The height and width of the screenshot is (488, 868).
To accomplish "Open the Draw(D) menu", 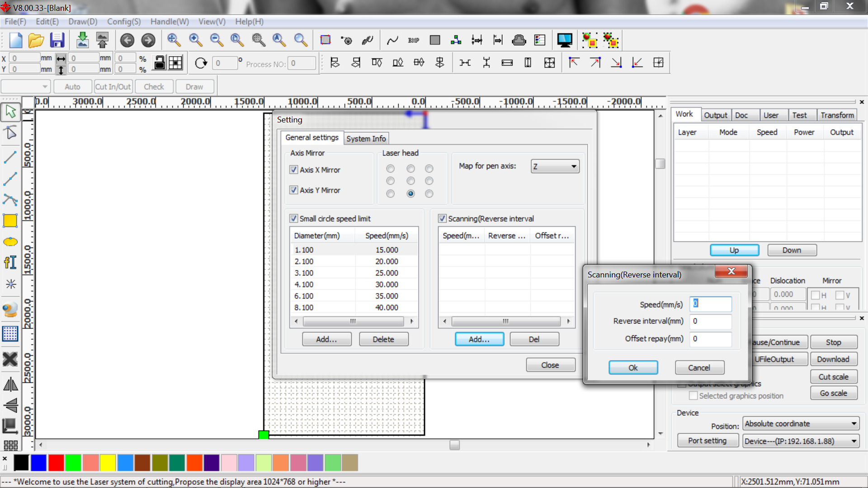I will pos(83,21).
